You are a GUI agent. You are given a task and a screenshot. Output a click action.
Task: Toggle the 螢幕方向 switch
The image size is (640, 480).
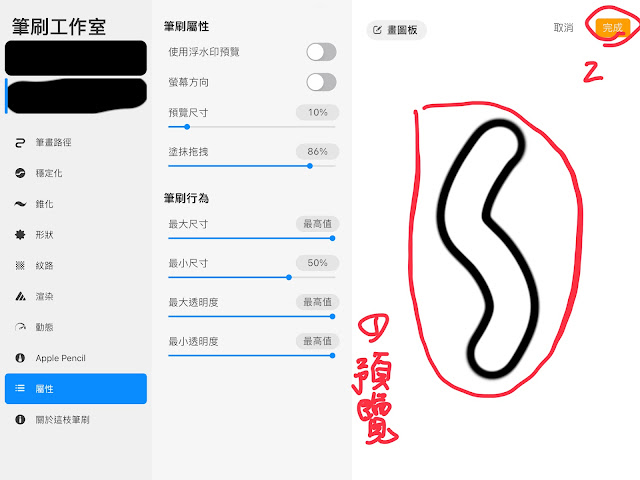click(x=321, y=82)
